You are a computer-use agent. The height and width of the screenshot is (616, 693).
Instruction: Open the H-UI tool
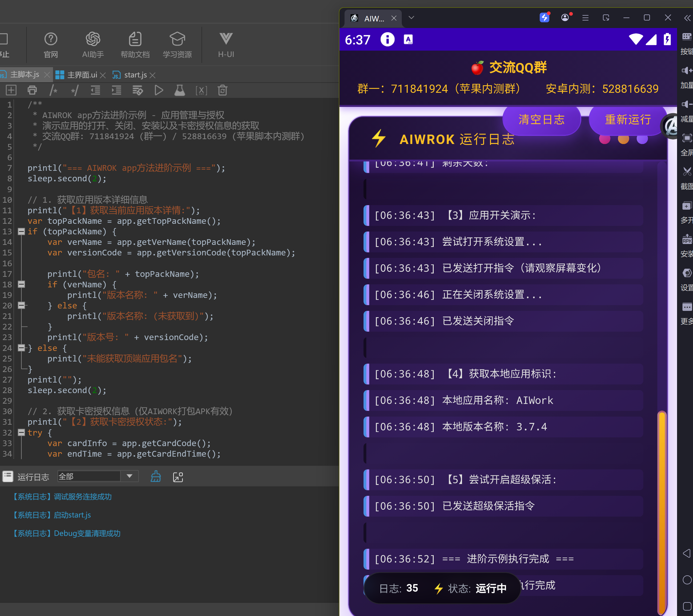coord(226,45)
